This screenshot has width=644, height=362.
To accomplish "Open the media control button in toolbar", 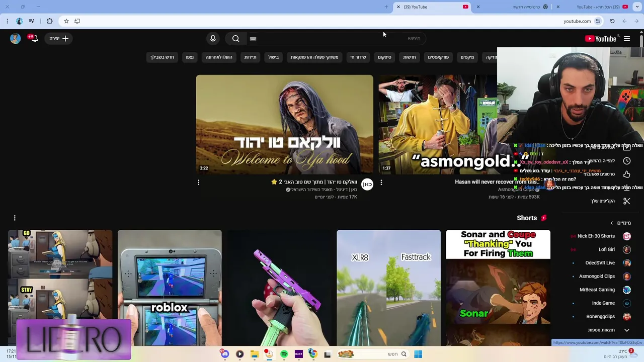I will pos(32,21).
